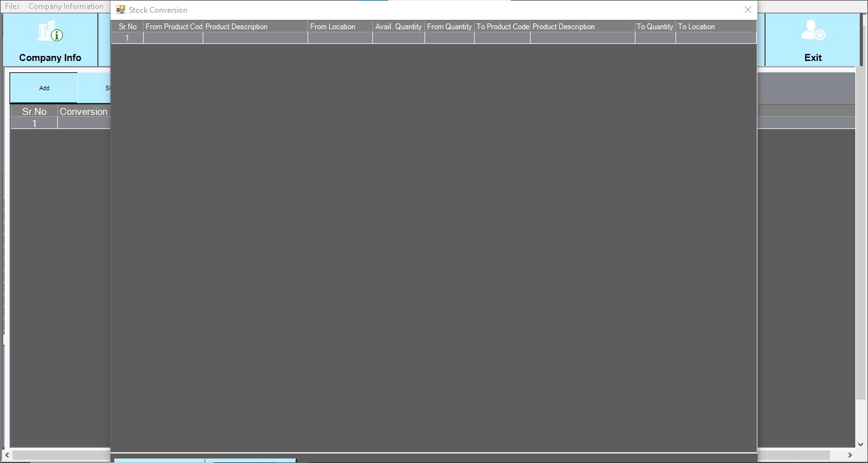Viewport: 868px width, 463px height.
Task: Select the To Location cell in row 1
Action: pos(715,38)
